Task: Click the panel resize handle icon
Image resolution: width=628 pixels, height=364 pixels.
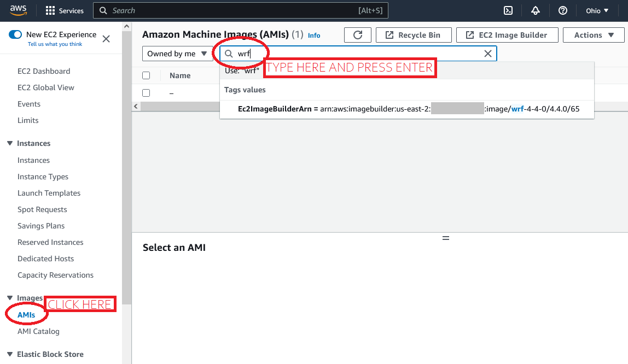Action: point(446,238)
